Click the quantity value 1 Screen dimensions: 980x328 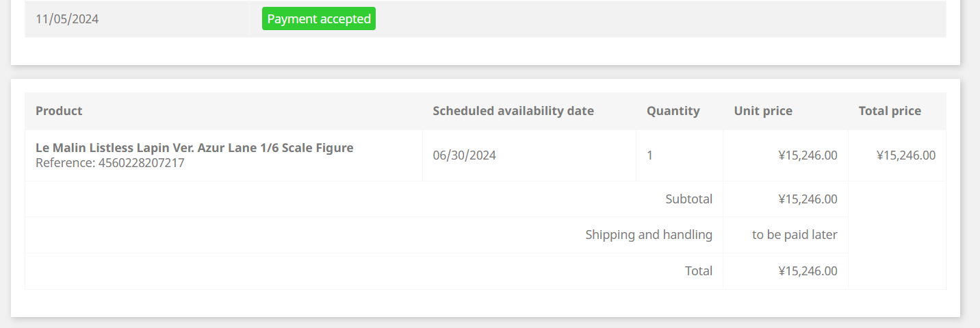coord(649,155)
